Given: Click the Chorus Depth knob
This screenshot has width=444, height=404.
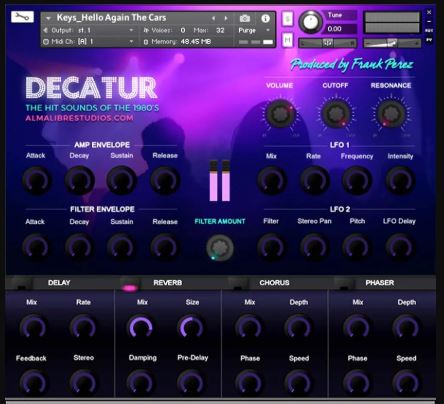Looking at the screenshot, I should click(298, 327).
